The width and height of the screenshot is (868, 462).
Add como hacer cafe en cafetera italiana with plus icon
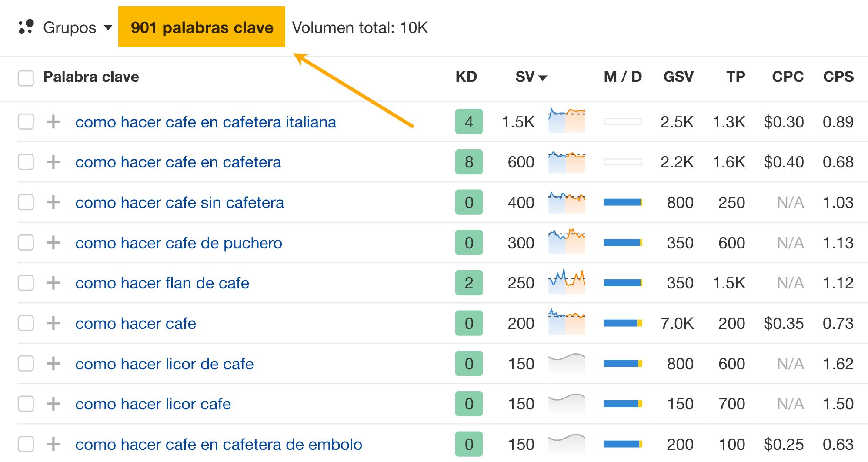point(53,122)
